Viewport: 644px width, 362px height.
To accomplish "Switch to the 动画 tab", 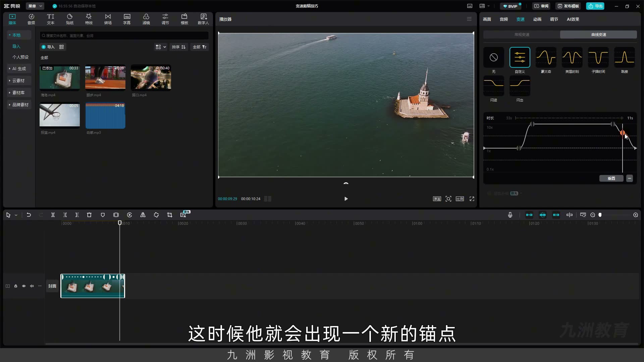I will (537, 19).
